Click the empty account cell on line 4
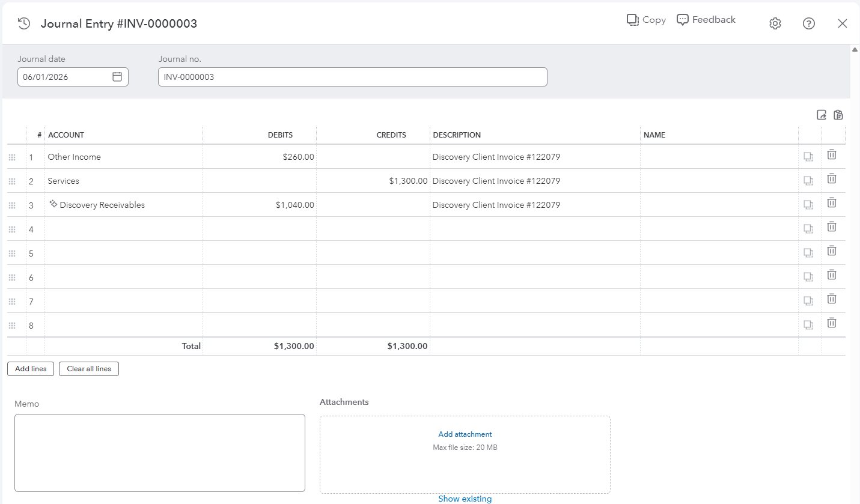 (x=124, y=229)
